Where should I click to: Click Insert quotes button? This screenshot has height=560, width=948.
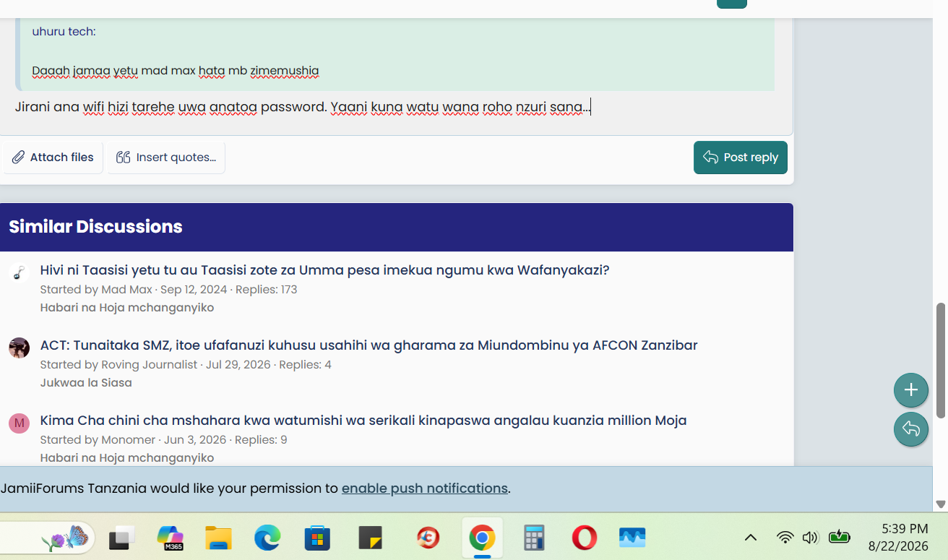click(x=166, y=158)
